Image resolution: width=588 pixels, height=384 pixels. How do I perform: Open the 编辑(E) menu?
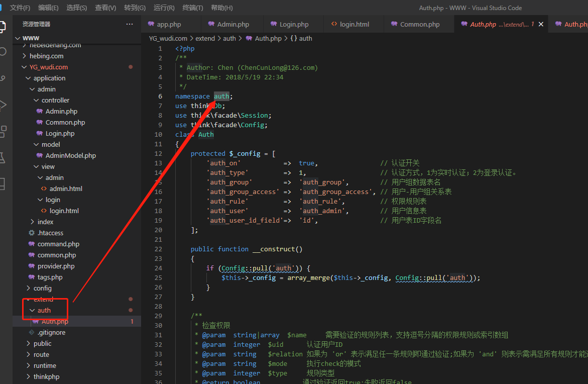point(48,8)
